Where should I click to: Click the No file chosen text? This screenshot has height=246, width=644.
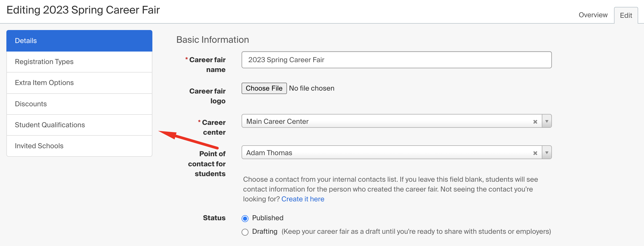(x=312, y=88)
